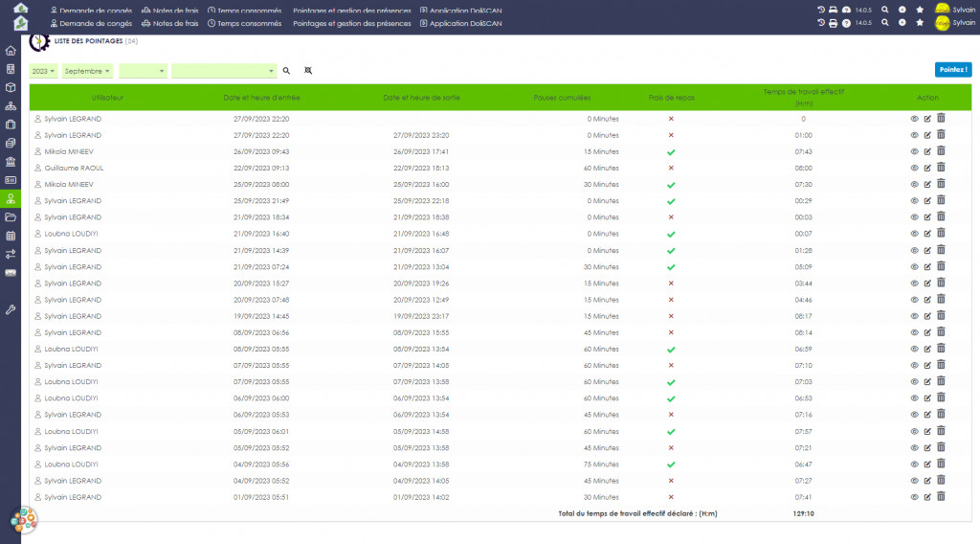Open the briefcase Commerce icon in the sidebar
This screenshot has width=980, height=544.
coord(11,125)
